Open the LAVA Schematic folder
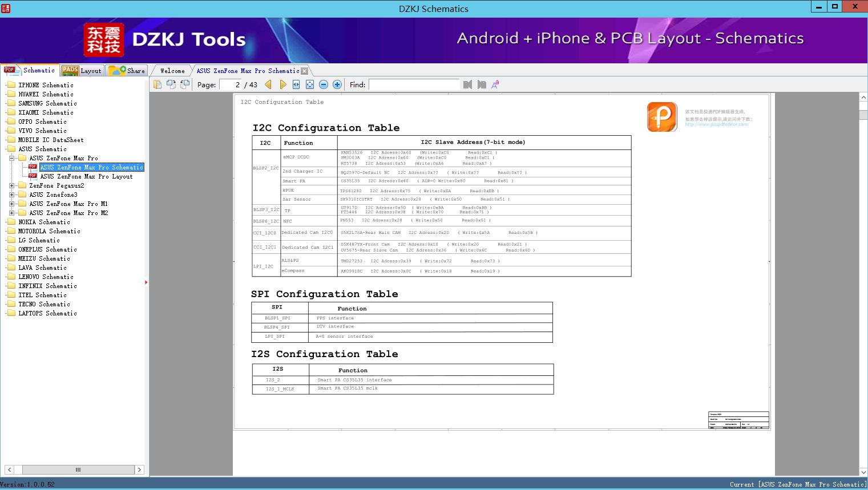Viewport: 868px width, 490px height. (x=42, y=268)
